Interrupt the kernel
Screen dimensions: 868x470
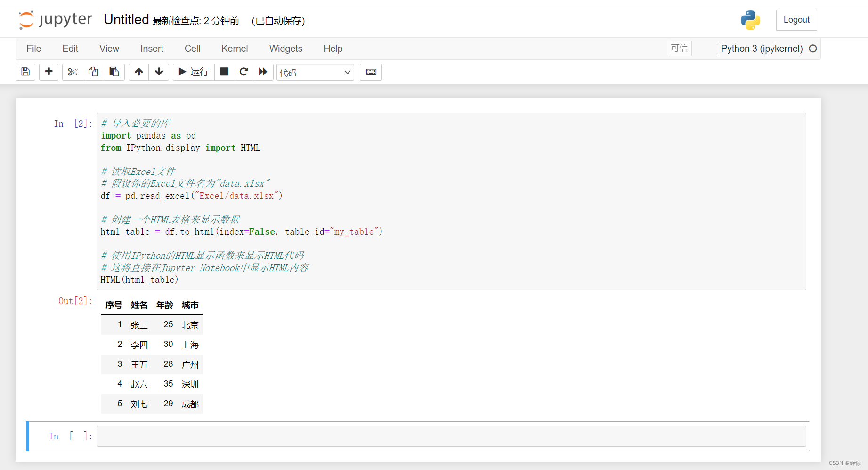point(224,72)
